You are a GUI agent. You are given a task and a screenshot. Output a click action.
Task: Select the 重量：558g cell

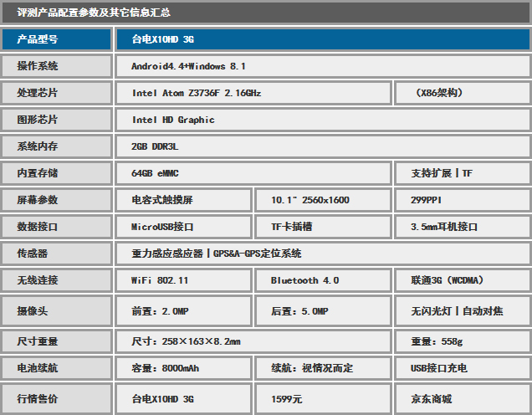coord(463,341)
